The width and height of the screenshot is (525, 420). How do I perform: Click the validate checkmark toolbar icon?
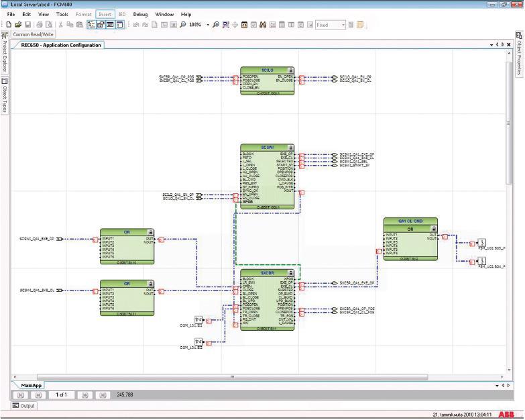pyautogui.click(x=254, y=24)
